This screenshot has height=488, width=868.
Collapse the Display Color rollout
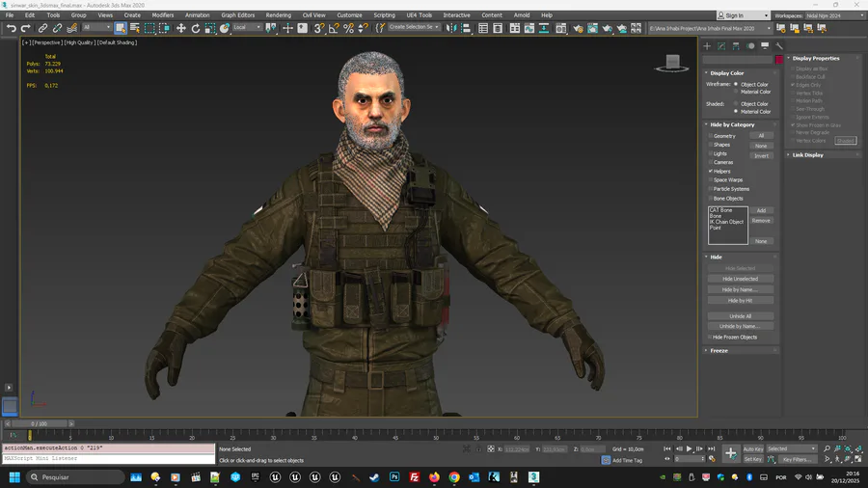click(x=706, y=73)
